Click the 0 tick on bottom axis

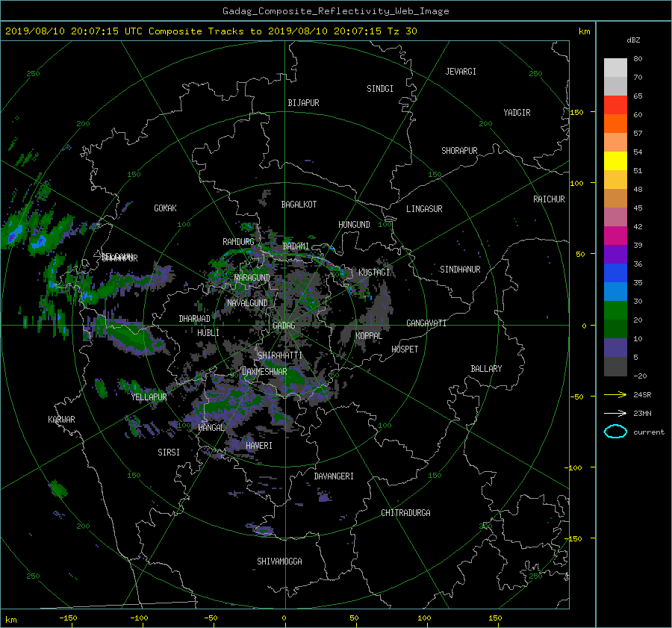(284, 618)
